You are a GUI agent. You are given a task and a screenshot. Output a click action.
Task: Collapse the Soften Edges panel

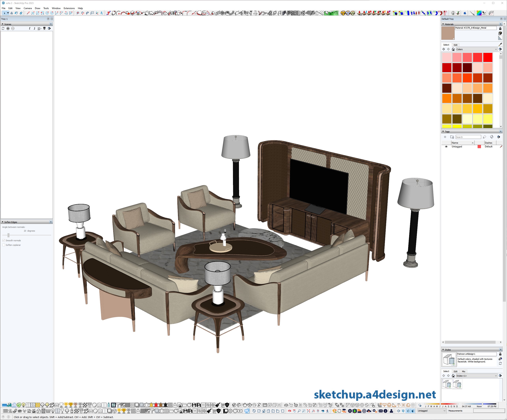(3, 222)
